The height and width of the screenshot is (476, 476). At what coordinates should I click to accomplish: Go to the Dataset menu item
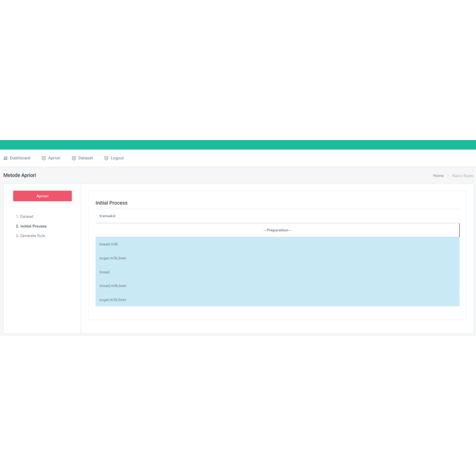click(82, 158)
